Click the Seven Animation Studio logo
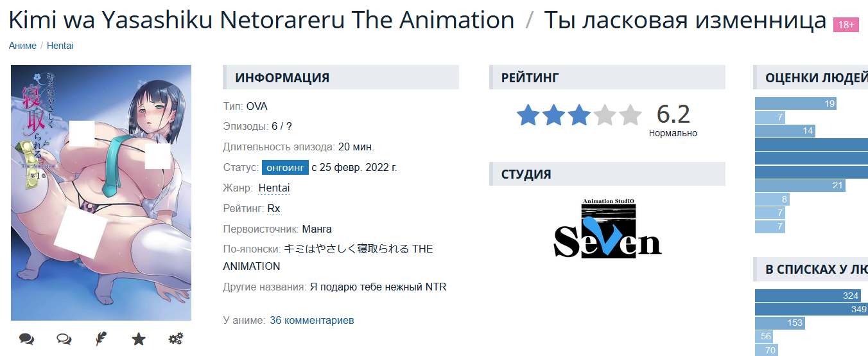Image resolution: width=868 pixels, height=356 pixels. (x=607, y=228)
